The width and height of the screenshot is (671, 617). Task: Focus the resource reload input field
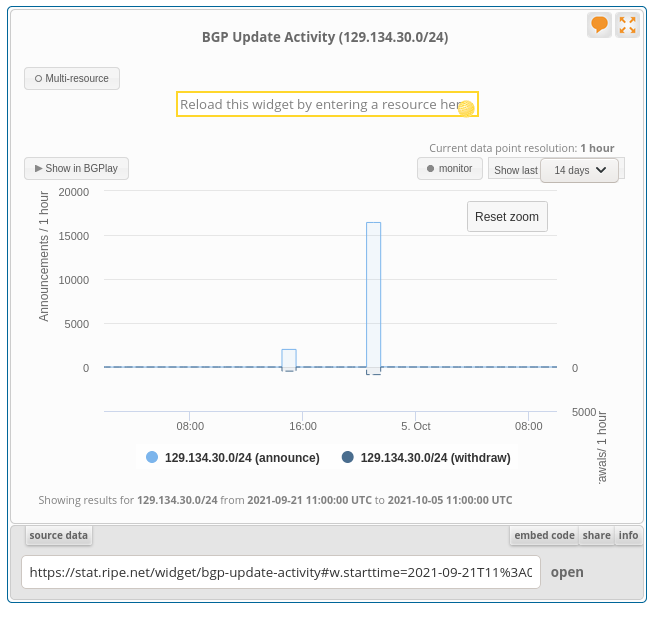[x=327, y=104]
